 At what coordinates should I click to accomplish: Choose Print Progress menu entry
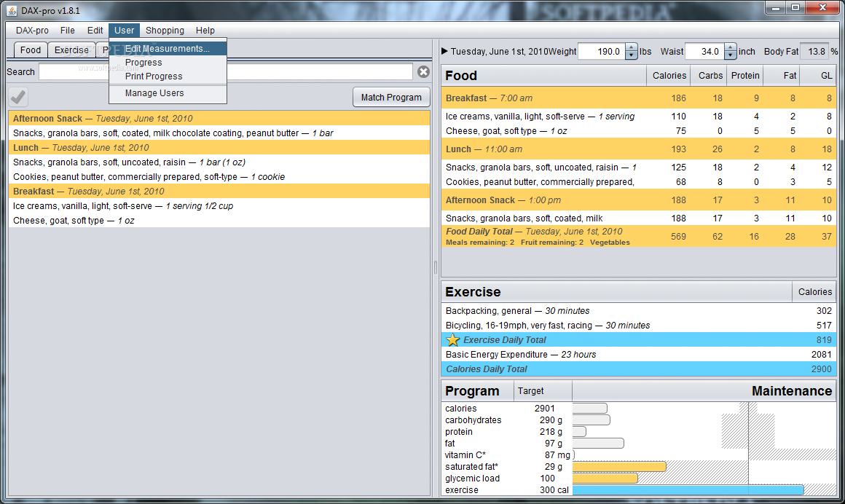click(x=168, y=76)
